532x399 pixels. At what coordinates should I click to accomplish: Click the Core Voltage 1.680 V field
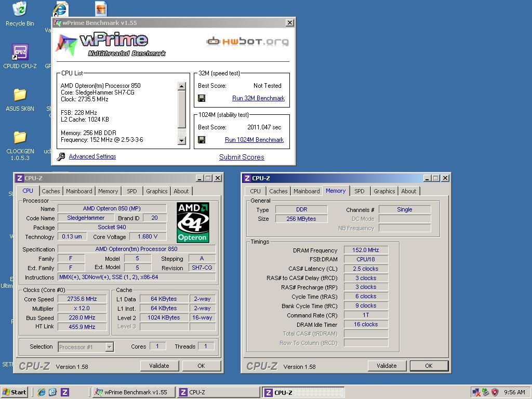(x=148, y=236)
